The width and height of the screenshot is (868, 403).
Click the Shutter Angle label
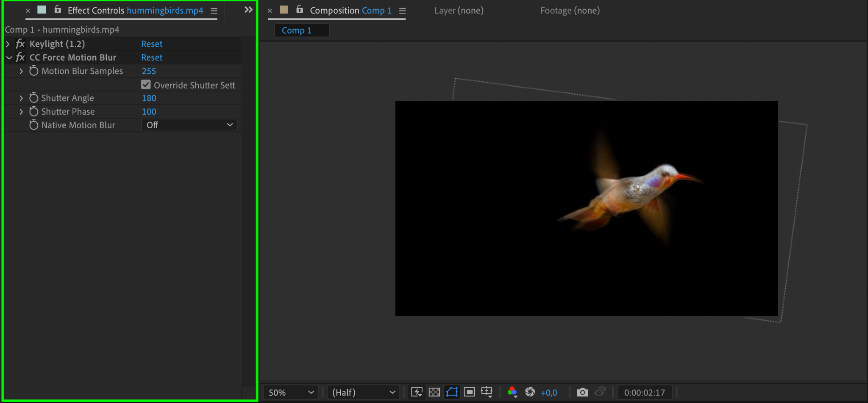67,98
